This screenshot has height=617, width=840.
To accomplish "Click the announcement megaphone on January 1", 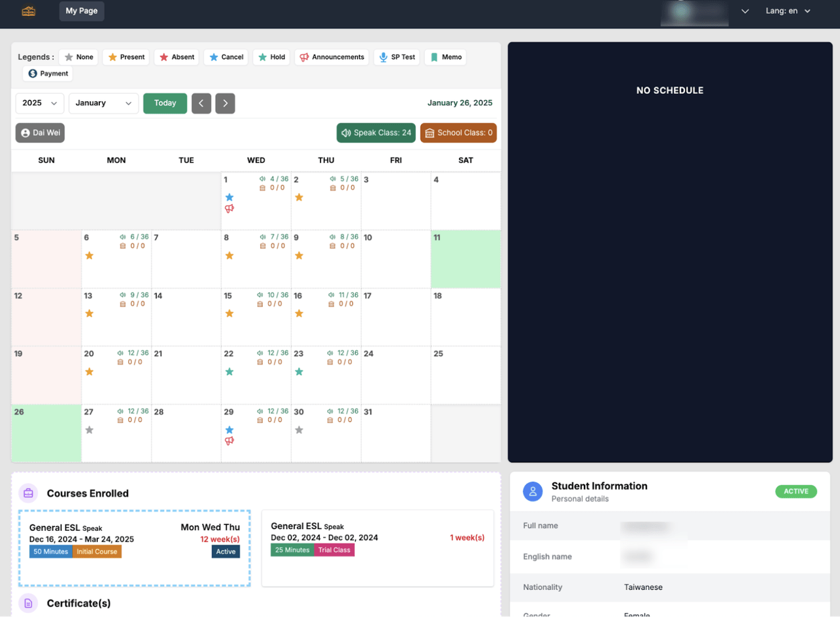I will pos(229,209).
